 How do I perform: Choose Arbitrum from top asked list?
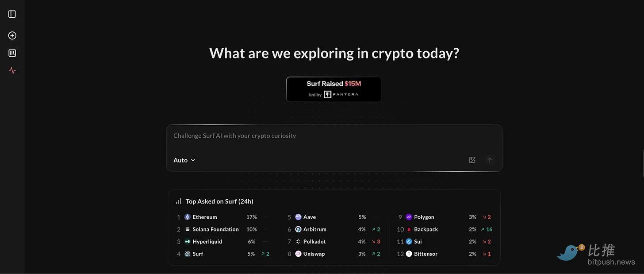(x=314, y=229)
